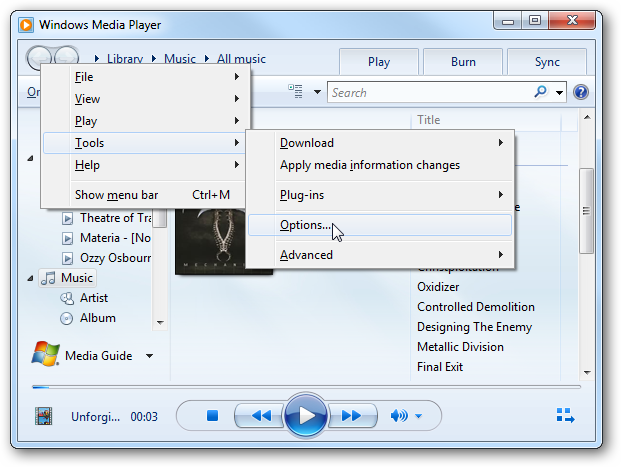Open the Plug-ins submenu
This screenshot has width=621, height=467.
[x=380, y=195]
